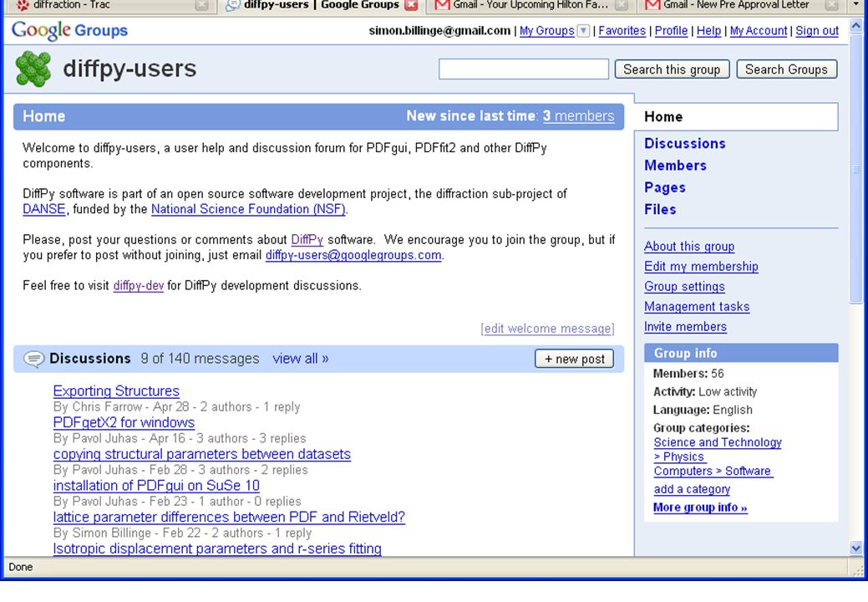Click 'Members: 56' text in Group info
Image resolution: width=868 pixels, height=602 pixels.
[x=688, y=374]
